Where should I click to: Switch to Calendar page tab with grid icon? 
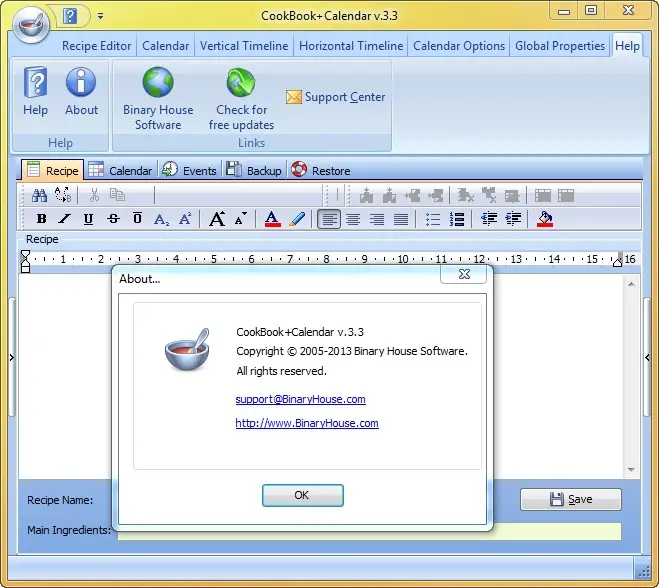(120, 171)
